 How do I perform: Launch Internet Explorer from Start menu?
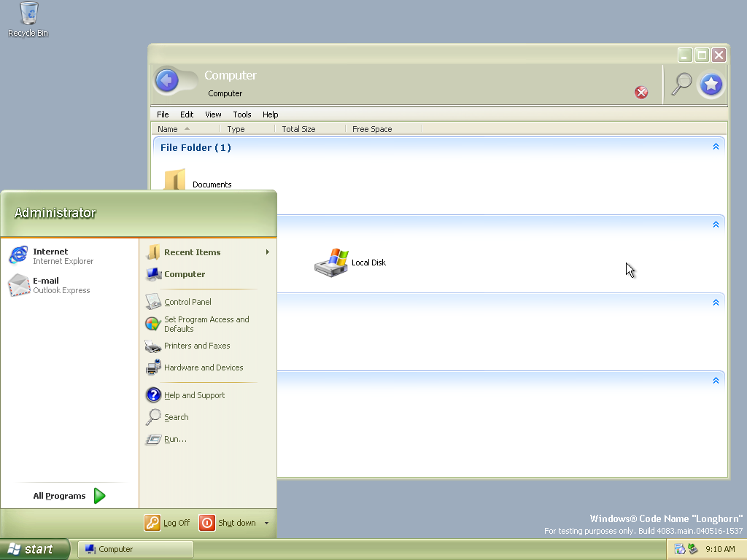50,256
